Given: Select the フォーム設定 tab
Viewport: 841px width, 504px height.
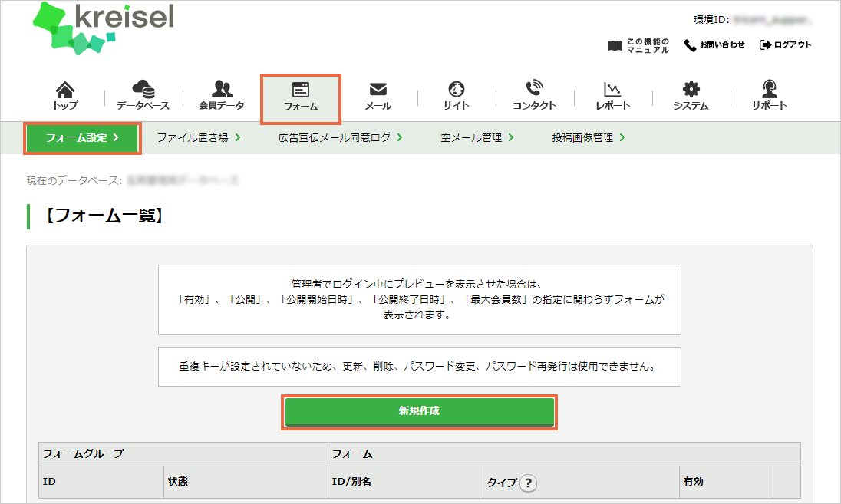Looking at the screenshot, I should [x=83, y=138].
